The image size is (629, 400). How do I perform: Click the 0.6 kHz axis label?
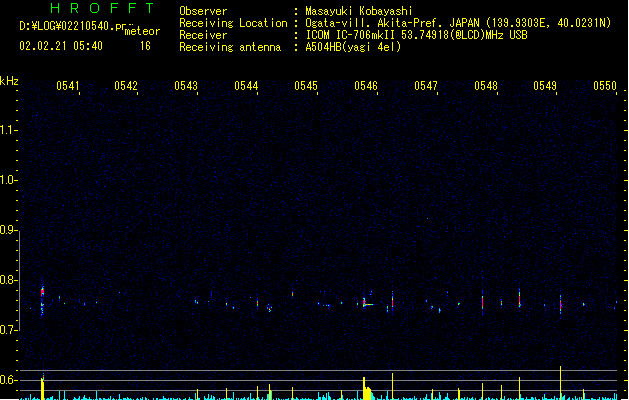click(x=7, y=380)
